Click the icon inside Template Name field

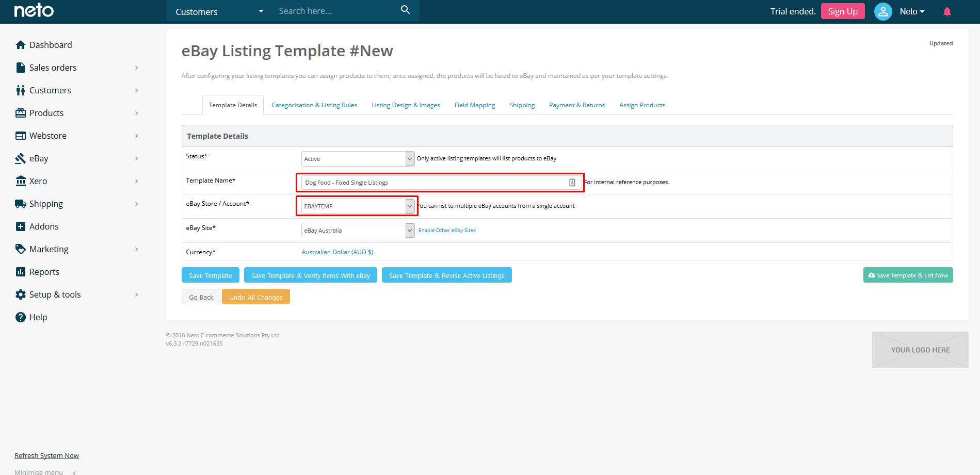click(x=572, y=183)
